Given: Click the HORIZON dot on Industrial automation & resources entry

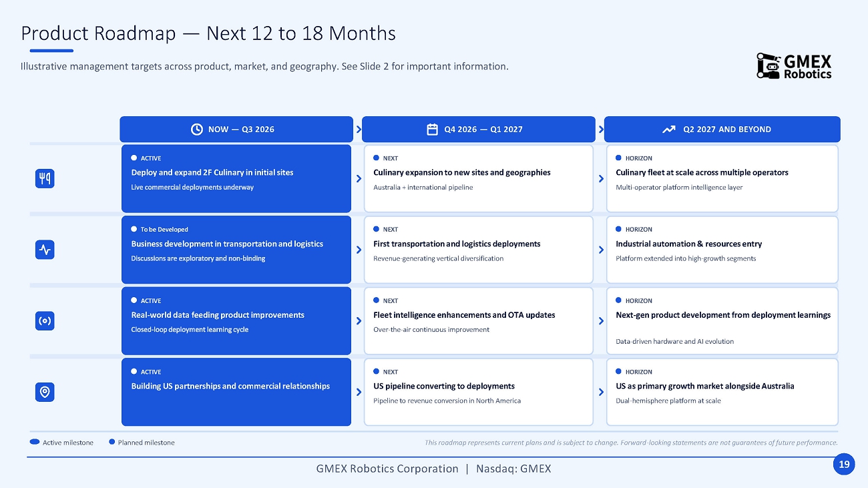Looking at the screenshot, I should point(619,229).
